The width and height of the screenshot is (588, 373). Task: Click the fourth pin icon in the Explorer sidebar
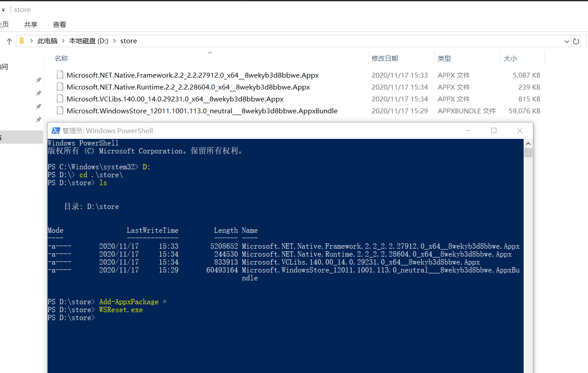pyautogui.click(x=38, y=119)
